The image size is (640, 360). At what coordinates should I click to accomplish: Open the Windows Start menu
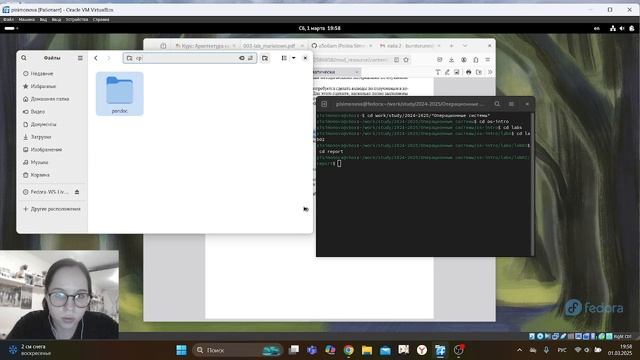click(182, 350)
